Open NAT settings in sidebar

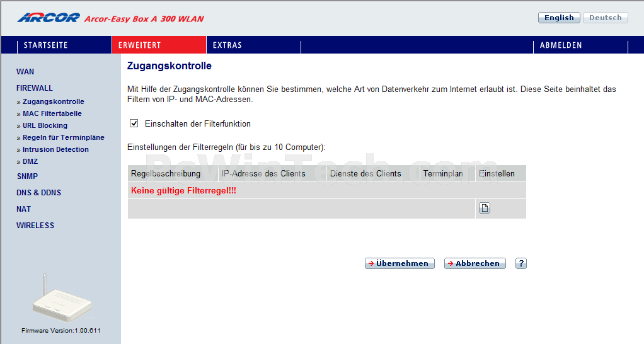[x=23, y=209]
